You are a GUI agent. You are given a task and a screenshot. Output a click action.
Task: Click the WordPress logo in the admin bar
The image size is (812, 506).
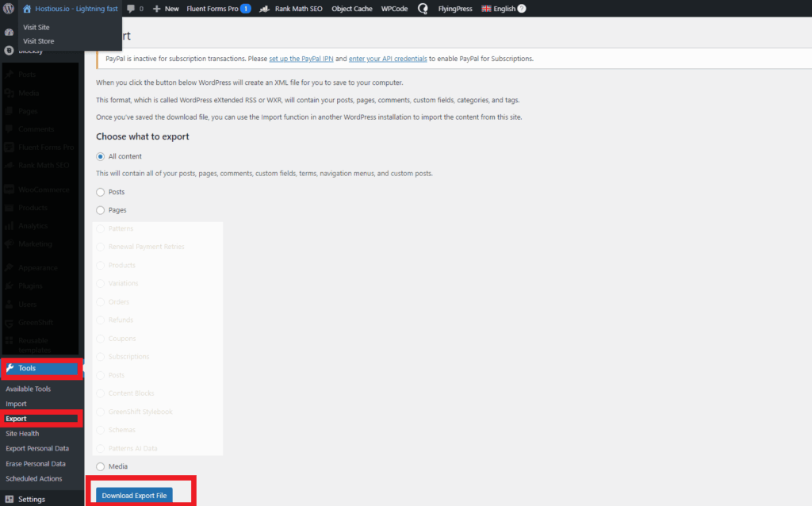pos(9,8)
